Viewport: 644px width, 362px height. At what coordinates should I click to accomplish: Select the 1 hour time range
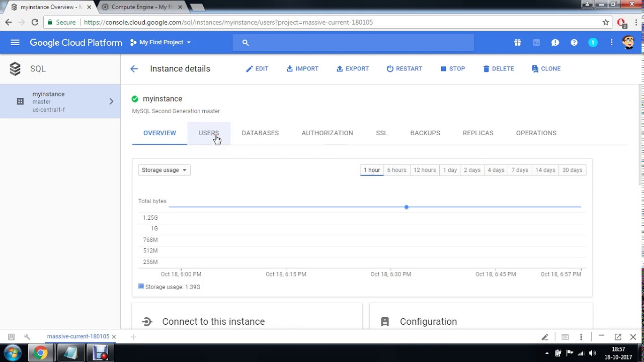pos(372,170)
